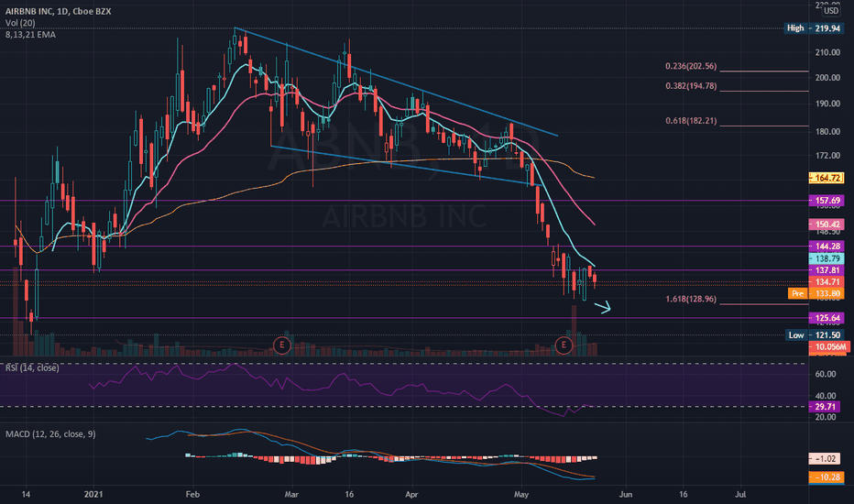The height and width of the screenshot is (504, 854).
Task: Click the 157.69 horizontal line price label
Action: pyautogui.click(x=827, y=201)
